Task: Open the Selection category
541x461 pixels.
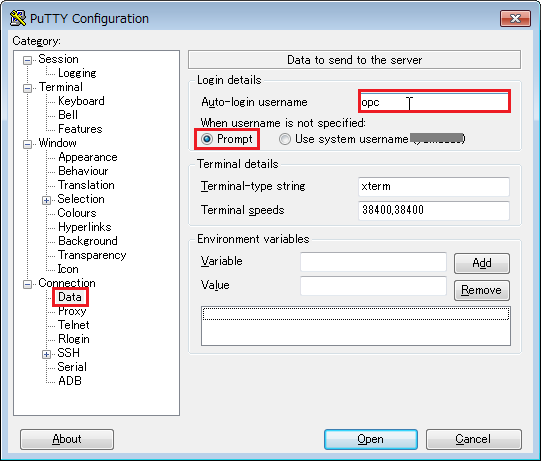Action: click(x=81, y=199)
